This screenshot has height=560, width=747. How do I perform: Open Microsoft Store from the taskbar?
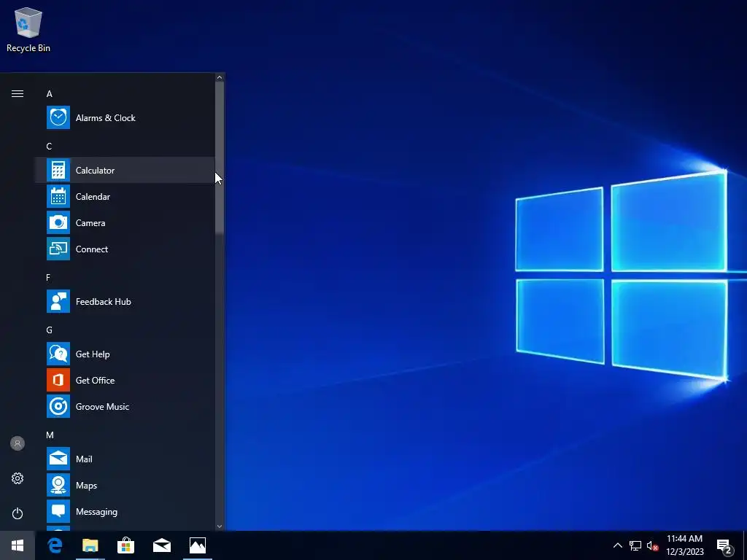[x=125, y=545]
